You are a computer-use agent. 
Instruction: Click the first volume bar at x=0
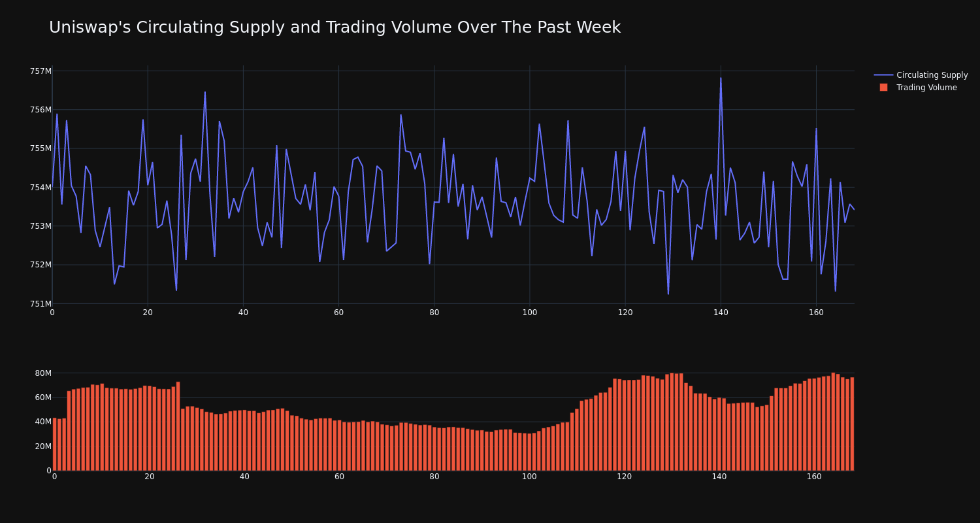coord(54,445)
